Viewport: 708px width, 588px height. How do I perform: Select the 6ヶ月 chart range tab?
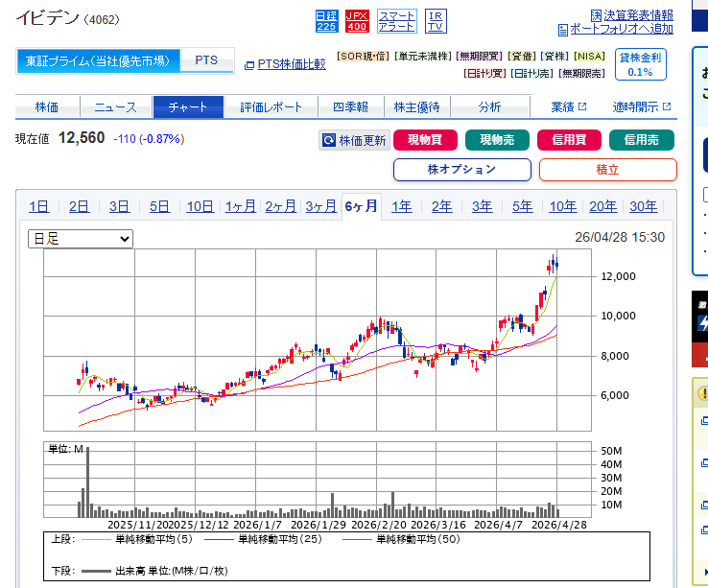[x=362, y=207]
